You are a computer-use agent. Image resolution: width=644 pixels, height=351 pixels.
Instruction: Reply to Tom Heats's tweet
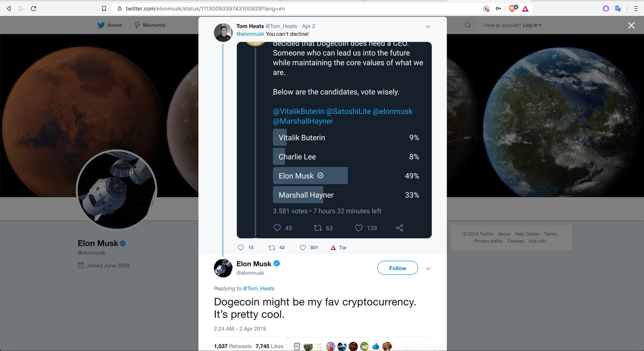240,247
